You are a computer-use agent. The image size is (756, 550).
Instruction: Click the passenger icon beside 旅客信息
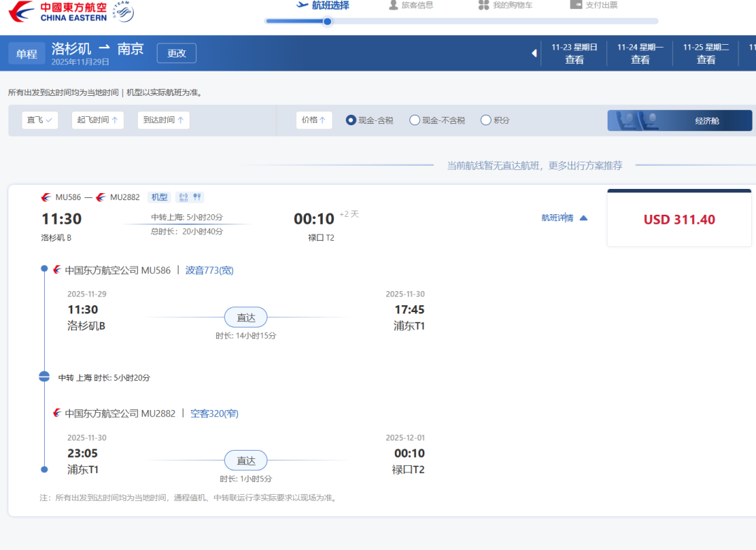coord(393,5)
